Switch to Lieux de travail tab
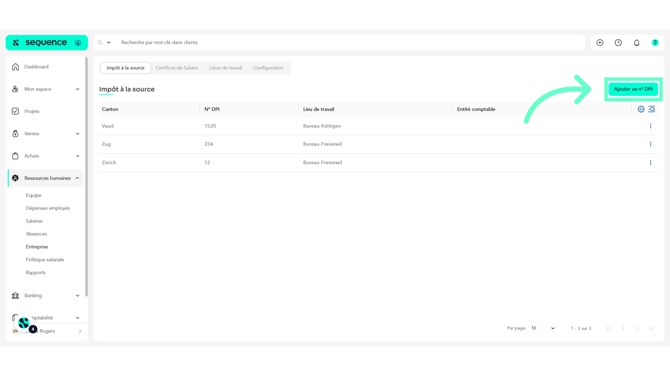The image size is (670, 376). [x=225, y=68]
